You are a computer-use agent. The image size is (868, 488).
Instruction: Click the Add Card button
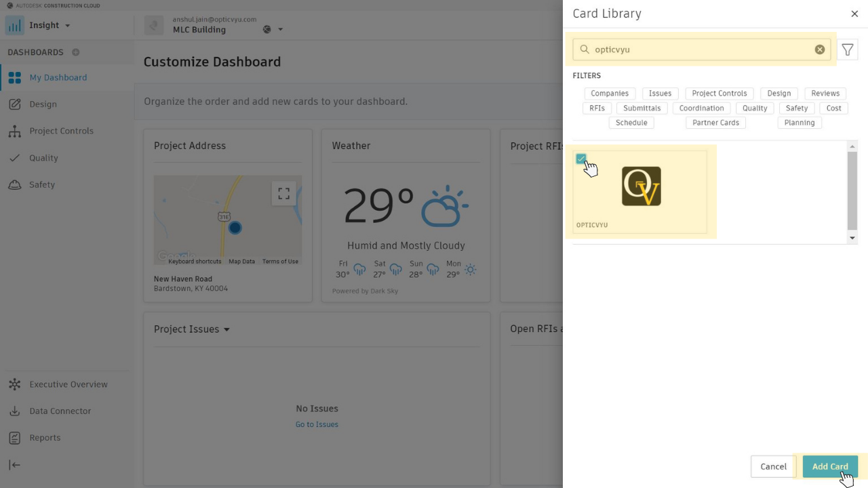point(830,466)
